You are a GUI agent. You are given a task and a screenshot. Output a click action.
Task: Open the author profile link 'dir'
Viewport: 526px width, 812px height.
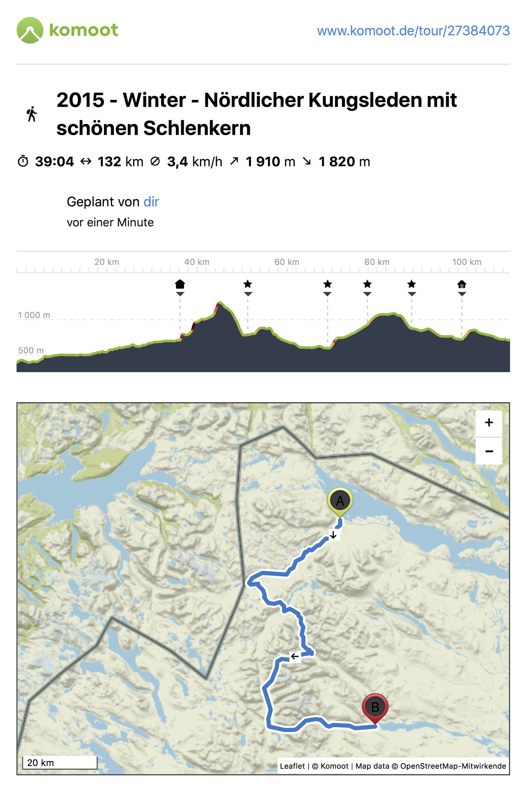(x=151, y=202)
